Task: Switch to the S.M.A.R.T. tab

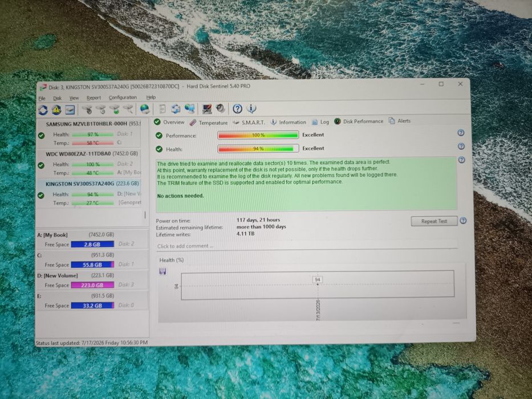Action: 249,122
